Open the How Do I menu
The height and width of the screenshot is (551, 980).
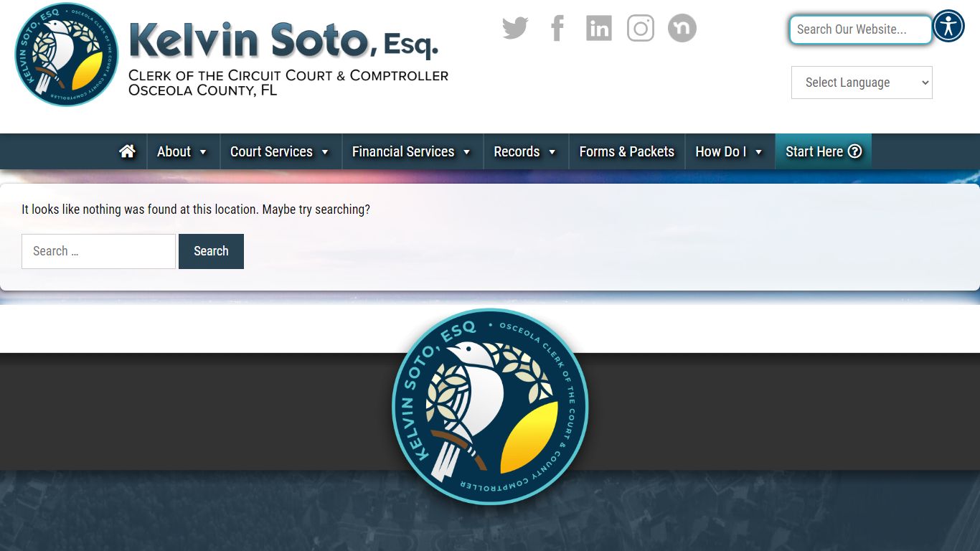(730, 151)
